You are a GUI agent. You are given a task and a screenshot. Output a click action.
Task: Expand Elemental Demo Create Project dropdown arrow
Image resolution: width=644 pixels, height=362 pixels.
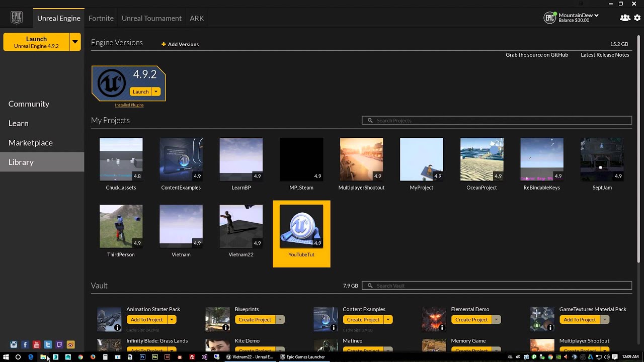coord(497,320)
